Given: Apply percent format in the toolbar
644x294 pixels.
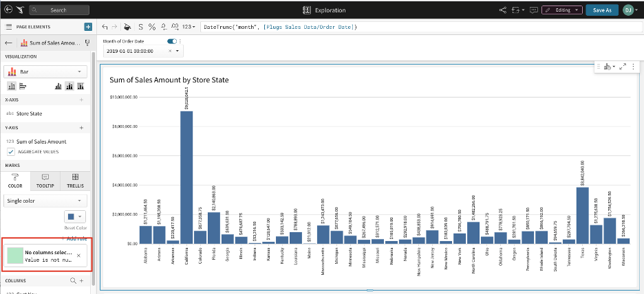Looking at the screenshot, I should pyautogui.click(x=151, y=27).
